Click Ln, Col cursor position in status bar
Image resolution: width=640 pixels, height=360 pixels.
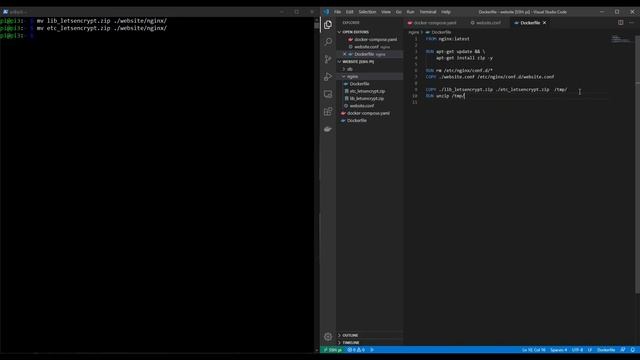click(533, 350)
